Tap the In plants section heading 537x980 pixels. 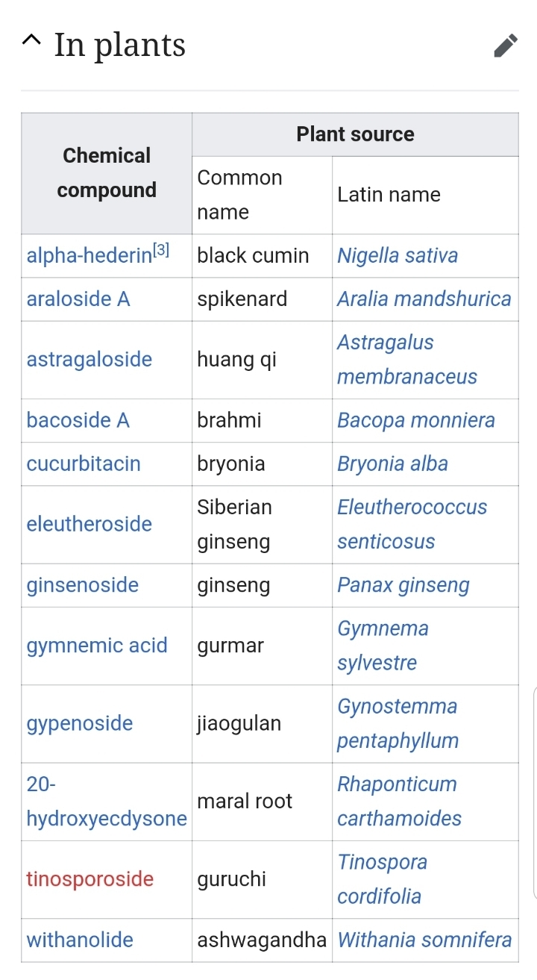119,45
